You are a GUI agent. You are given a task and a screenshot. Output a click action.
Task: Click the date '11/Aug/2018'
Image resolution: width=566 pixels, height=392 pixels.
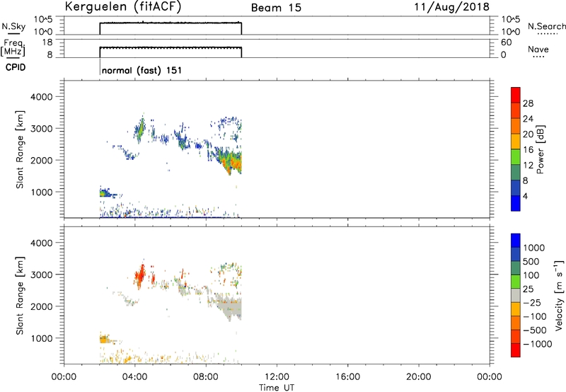pyautogui.click(x=451, y=7)
